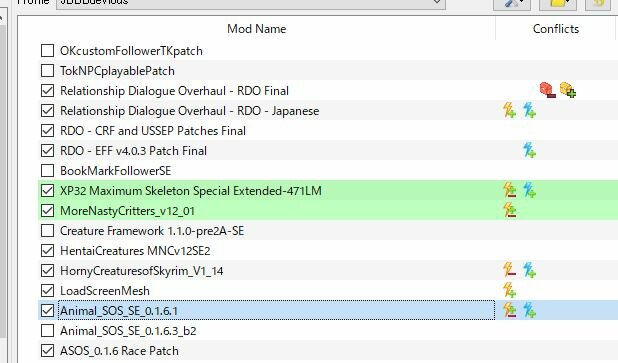Select Relationship Dialogue Overhaul - RDO Final name

174,91
